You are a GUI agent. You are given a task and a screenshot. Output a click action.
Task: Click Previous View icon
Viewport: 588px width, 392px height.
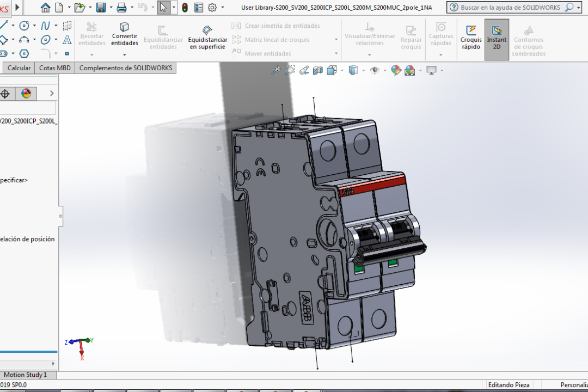click(x=304, y=70)
